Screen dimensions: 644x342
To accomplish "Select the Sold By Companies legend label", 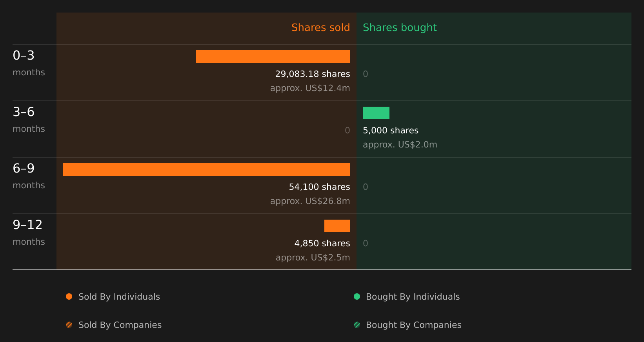I will pyautogui.click(x=120, y=325).
